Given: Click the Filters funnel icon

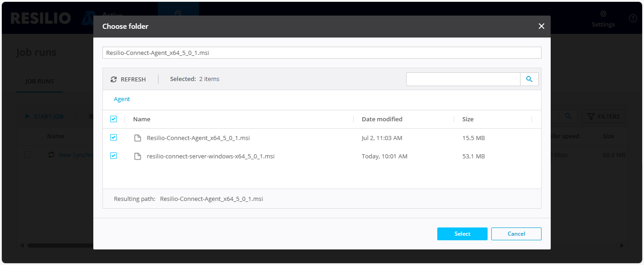Looking at the screenshot, I should pos(590,116).
